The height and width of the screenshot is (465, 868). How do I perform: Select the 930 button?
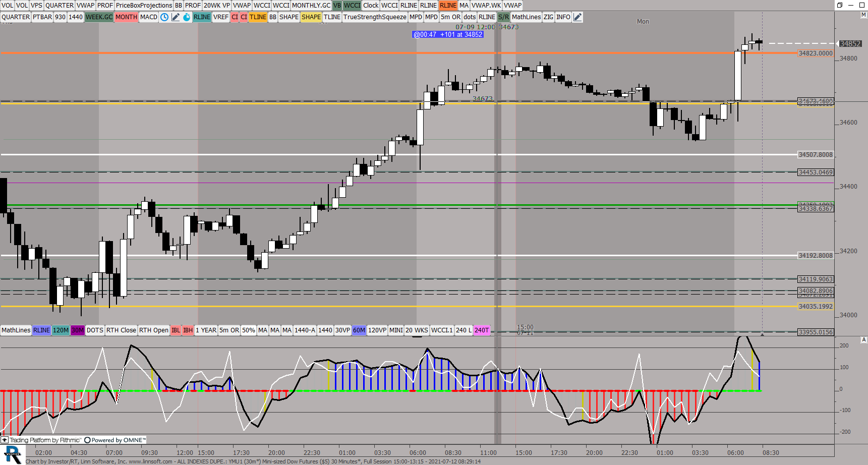[x=60, y=17]
